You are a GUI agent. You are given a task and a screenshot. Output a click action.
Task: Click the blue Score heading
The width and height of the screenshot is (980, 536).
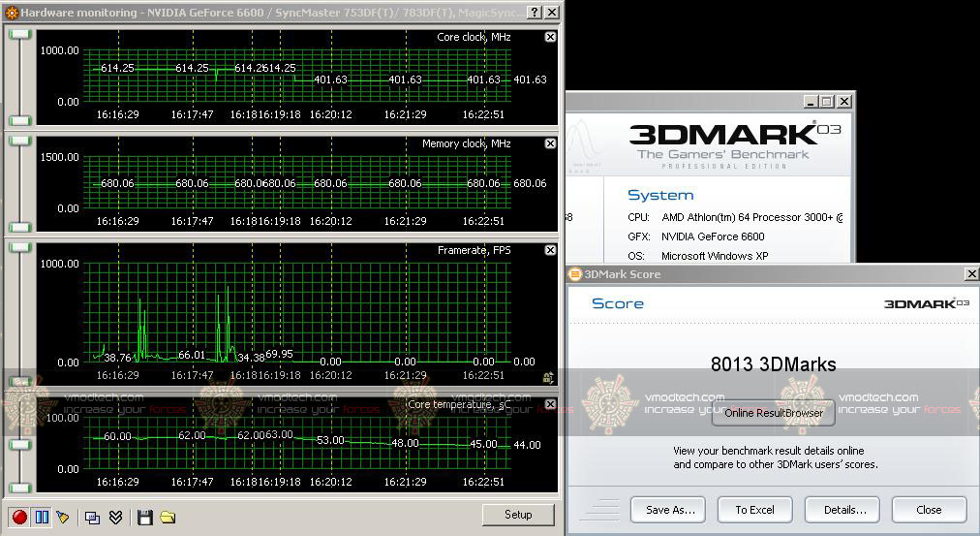coord(618,303)
